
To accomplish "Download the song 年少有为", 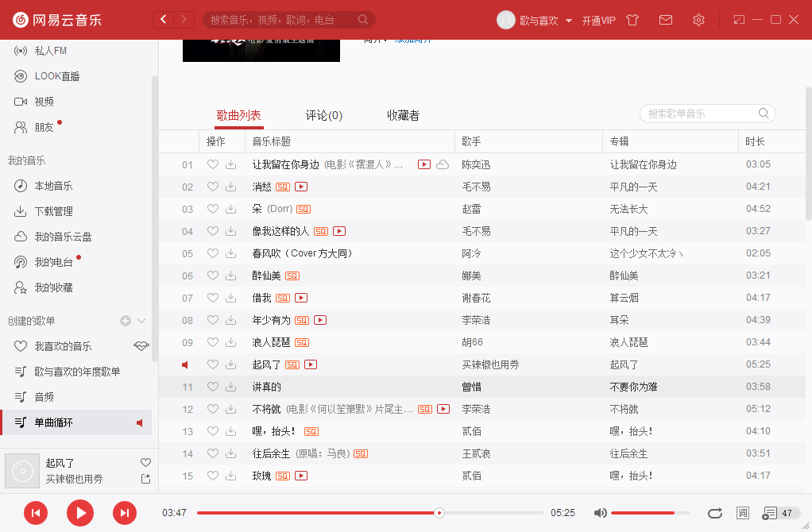I will click(231, 320).
